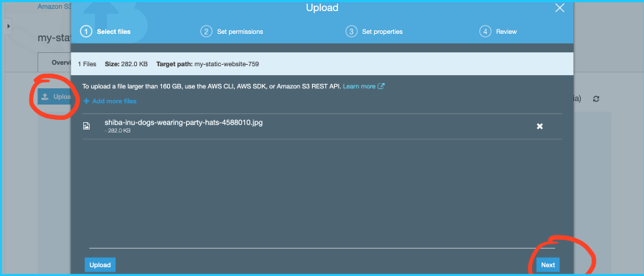Image resolution: width=644 pixels, height=276 pixels.
Task: Close the Upload dialog with the X
Action: [559, 7]
